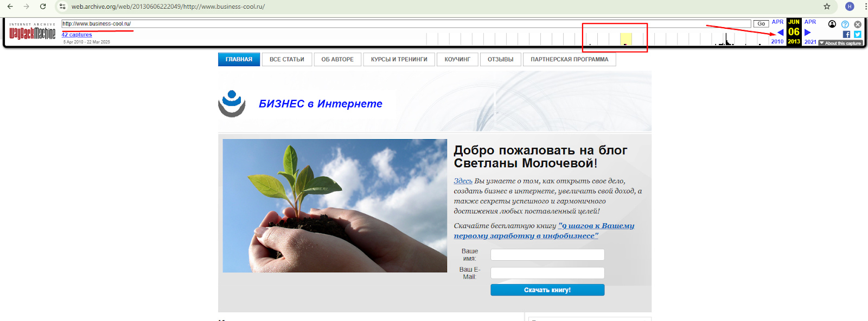Open Wayback help question mark icon

pos(845,24)
